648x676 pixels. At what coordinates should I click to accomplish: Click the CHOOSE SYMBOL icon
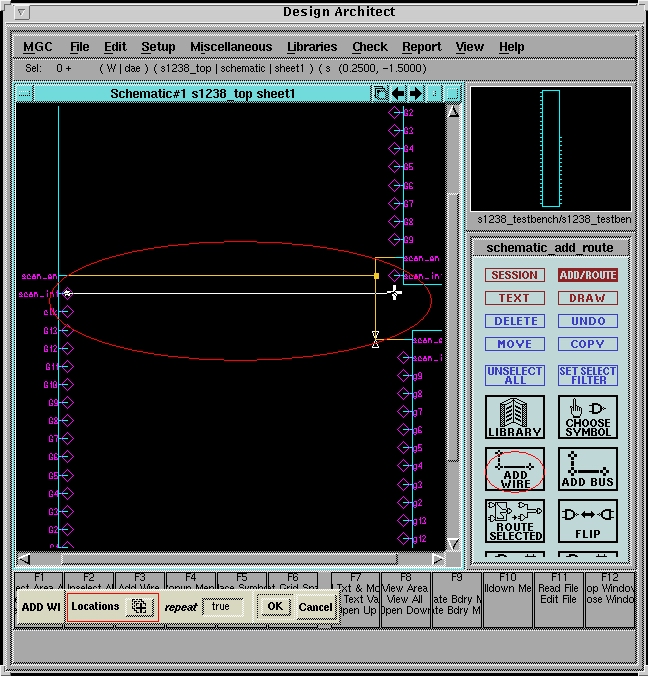coord(587,417)
